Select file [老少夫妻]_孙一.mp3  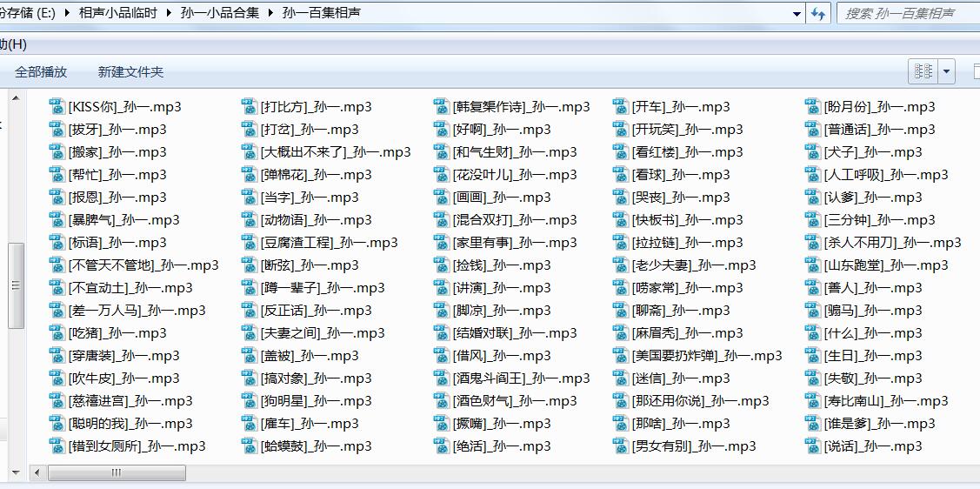point(684,265)
